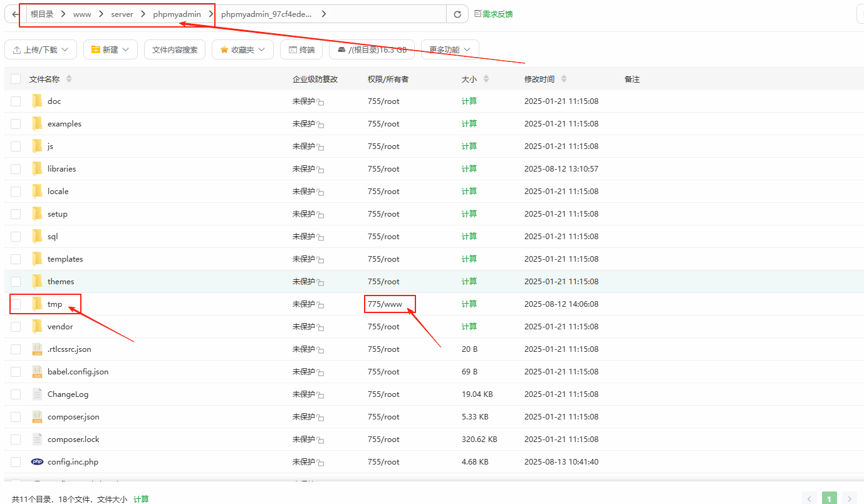Select the phpmyadmin_97cf4ede breadcrumb segment
The width and height of the screenshot is (864, 504).
coord(266,14)
